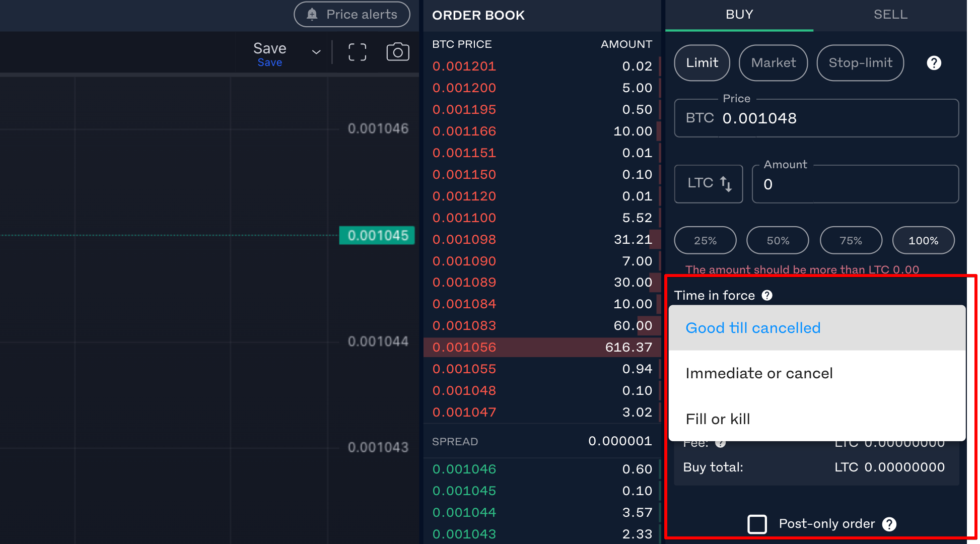
Task: Click the fullscreen expand icon
Action: coord(358,52)
